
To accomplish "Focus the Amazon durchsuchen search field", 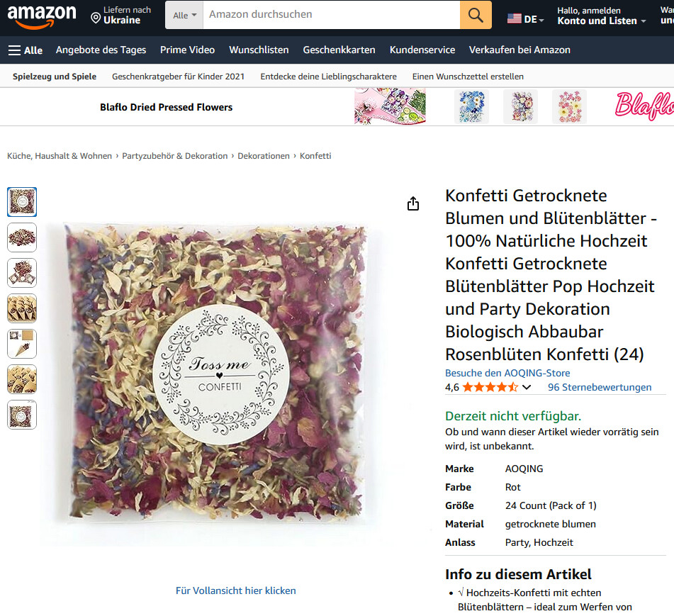I will [x=332, y=15].
